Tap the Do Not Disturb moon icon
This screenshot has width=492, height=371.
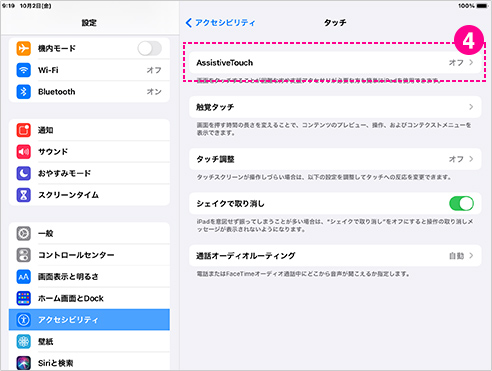pyautogui.click(x=24, y=173)
